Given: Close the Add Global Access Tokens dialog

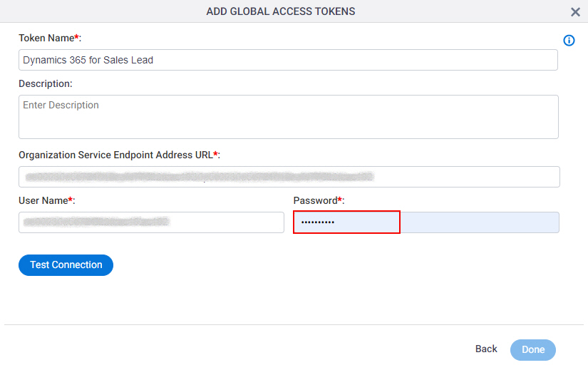Looking at the screenshot, I should (x=575, y=12).
